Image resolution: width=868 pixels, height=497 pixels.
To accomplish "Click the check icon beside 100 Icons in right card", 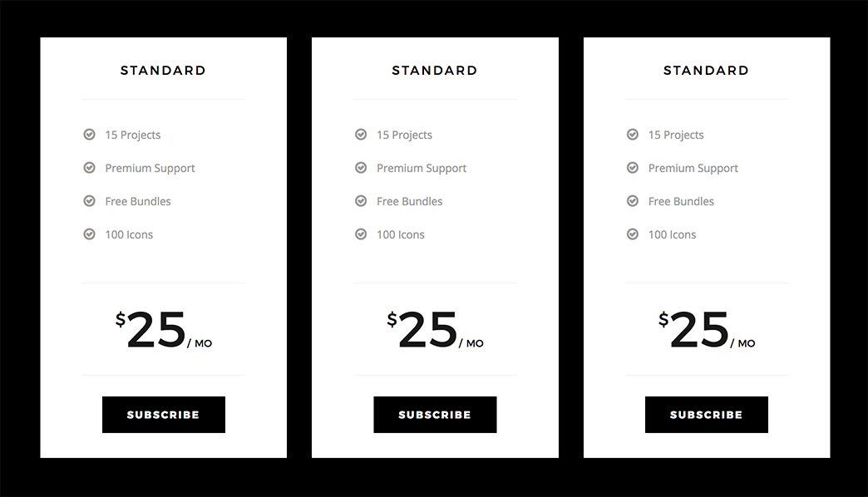I will point(633,234).
